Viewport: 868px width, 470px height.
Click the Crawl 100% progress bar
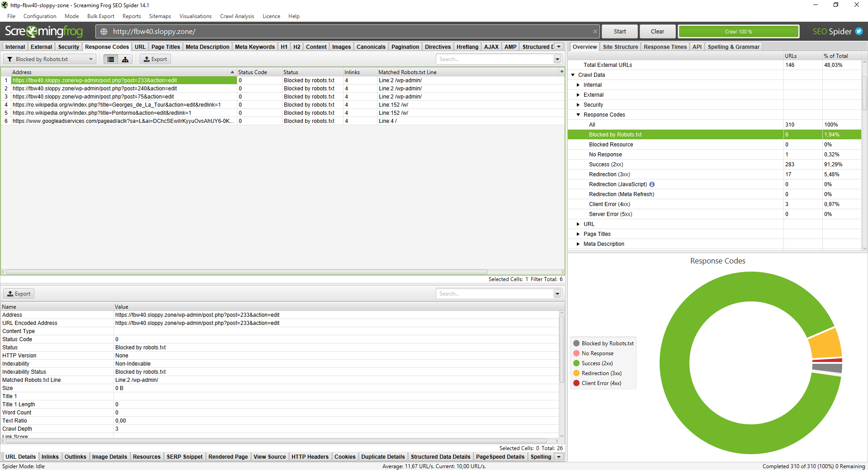click(x=738, y=32)
